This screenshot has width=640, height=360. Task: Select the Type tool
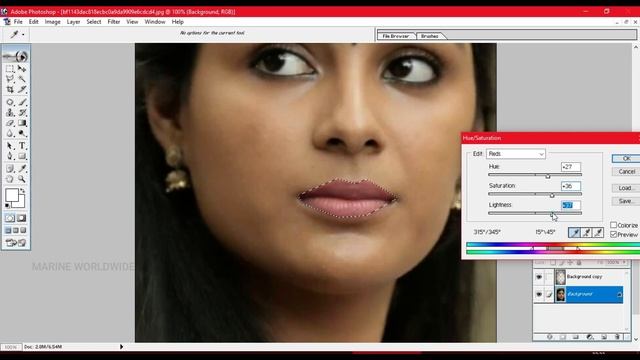22,146
